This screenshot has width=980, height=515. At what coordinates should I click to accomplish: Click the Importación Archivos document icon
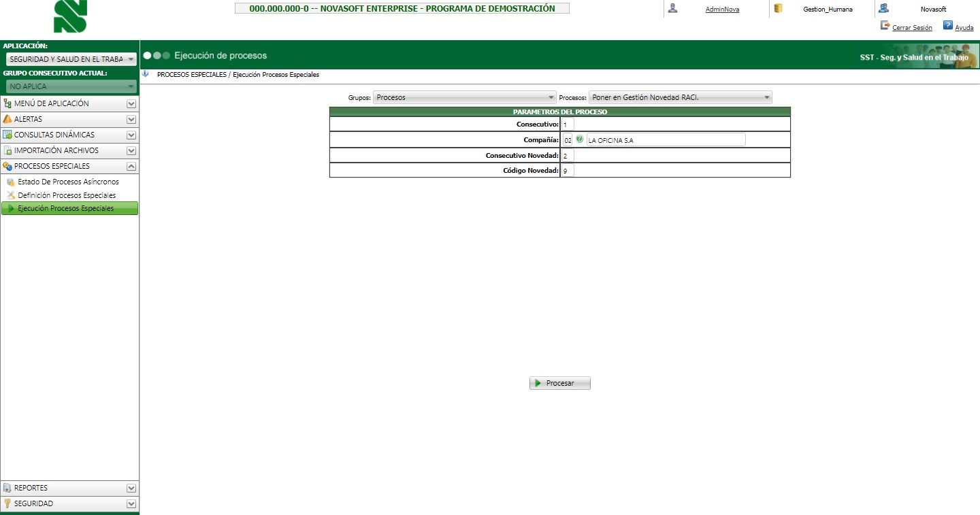click(7, 150)
